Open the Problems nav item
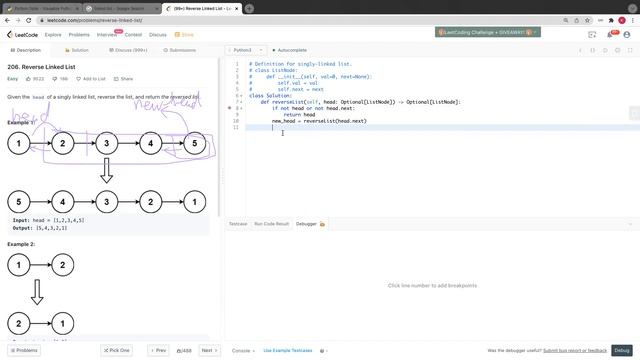 (79, 35)
